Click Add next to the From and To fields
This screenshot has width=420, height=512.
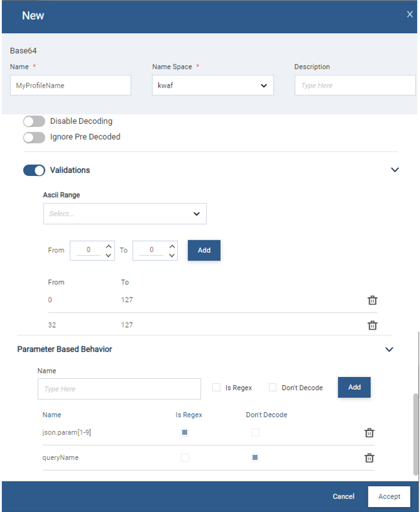click(x=204, y=250)
